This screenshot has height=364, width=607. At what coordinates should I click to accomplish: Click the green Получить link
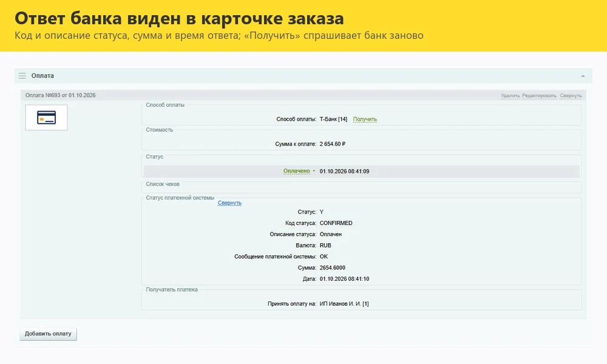365,119
